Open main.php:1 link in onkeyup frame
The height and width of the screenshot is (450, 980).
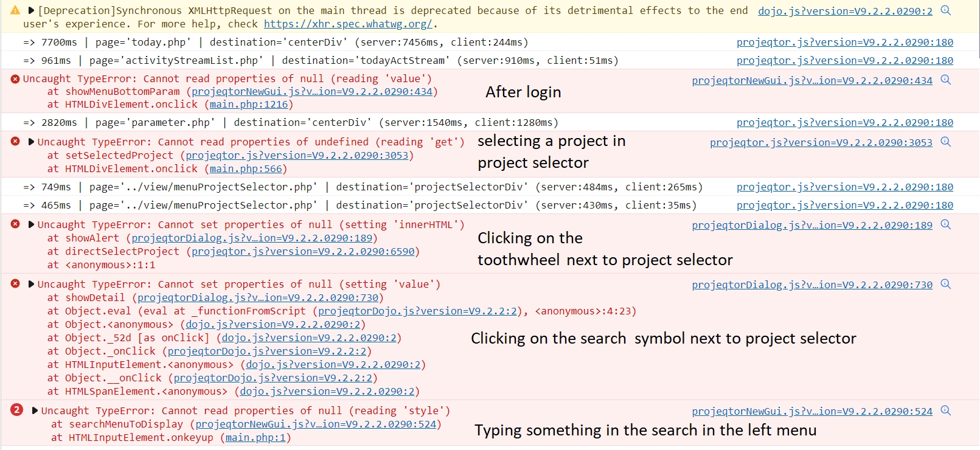(x=255, y=437)
